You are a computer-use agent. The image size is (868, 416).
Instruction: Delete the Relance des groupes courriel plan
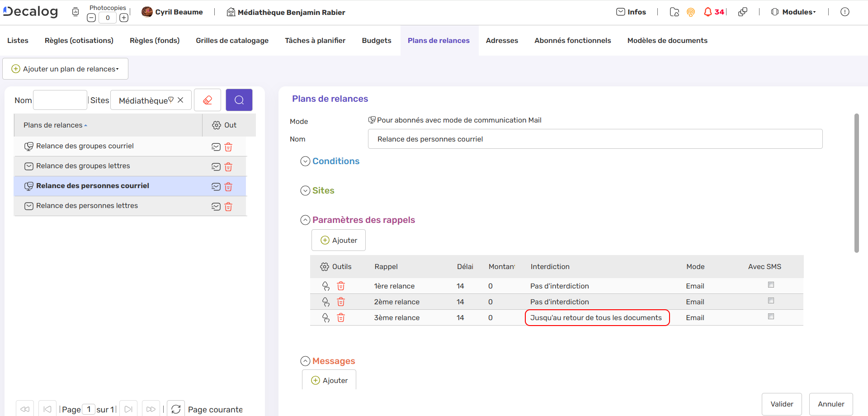228,147
